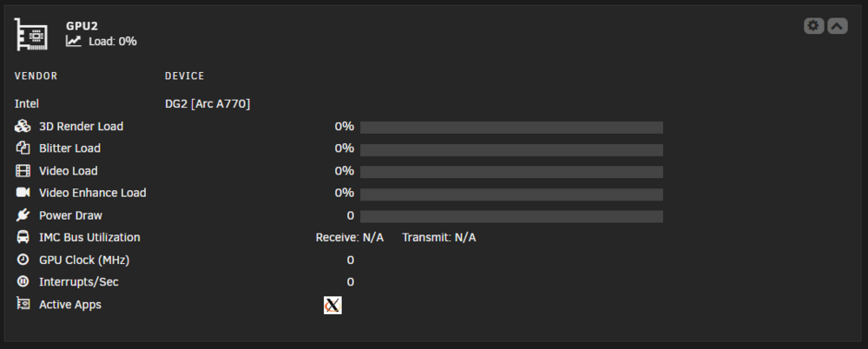
Task: Click the Blitter Load progress bar
Action: pos(511,149)
